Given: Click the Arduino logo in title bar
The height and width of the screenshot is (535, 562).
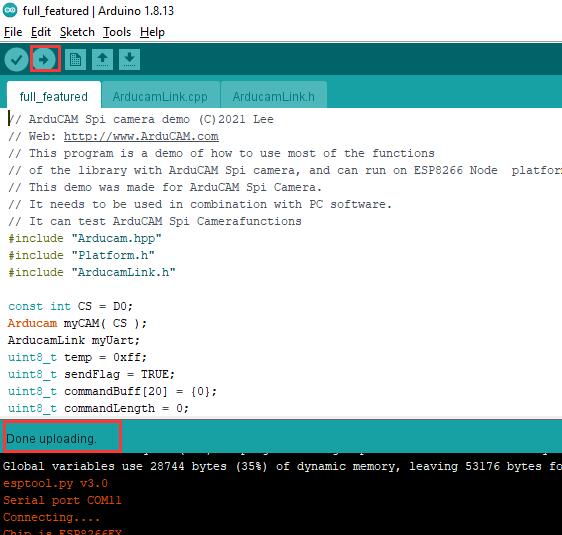Looking at the screenshot, I should click(10, 10).
